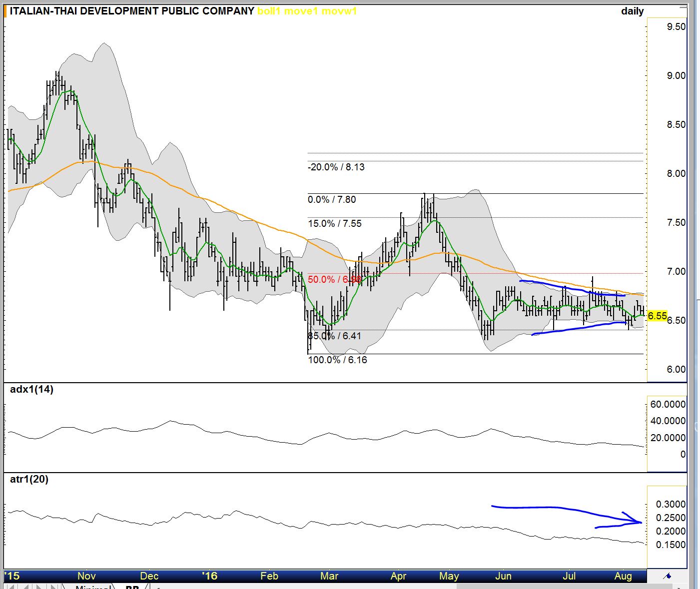
Task: Click the 9.50 price axis value
Action: tap(676, 26)
